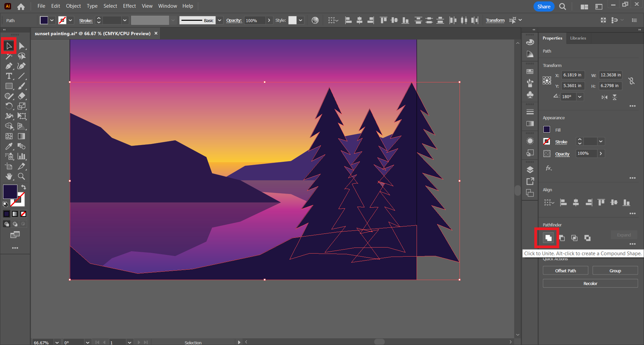This screenshot has width=644, height=345.
Task: Choose the Magic Wand tool
Action: pyautogui.click(x=9, y=56)
